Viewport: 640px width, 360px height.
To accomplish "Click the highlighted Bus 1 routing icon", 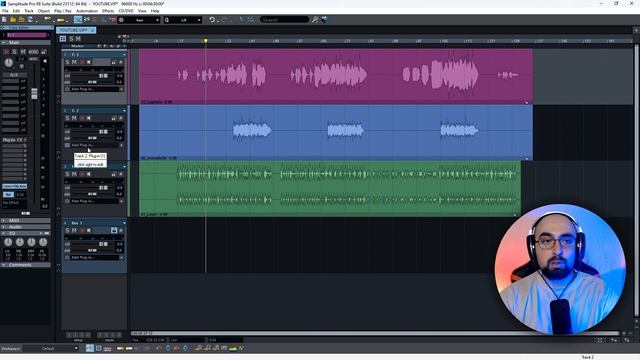I will click(114, 230).
